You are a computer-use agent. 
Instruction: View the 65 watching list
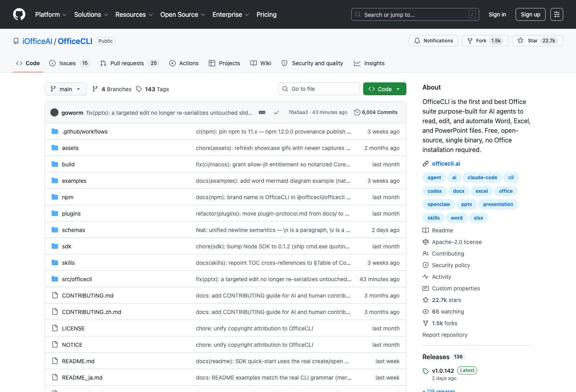[x=444, y=312]
